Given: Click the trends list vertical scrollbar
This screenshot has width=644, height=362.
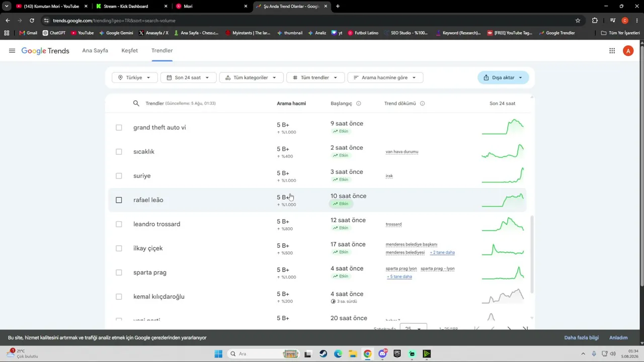Looking at the screenshot, I should [x=532, y=254].
